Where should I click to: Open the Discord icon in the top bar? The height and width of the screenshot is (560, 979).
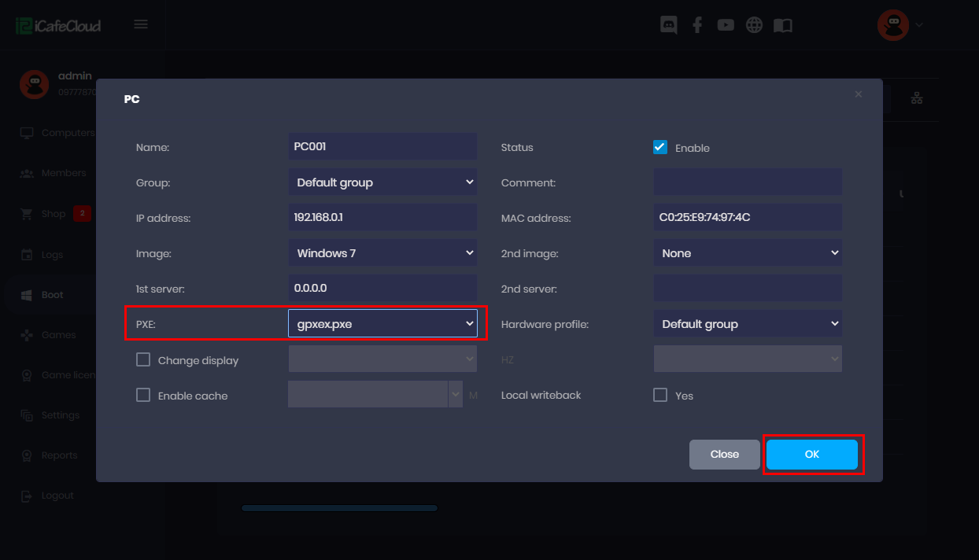(668, 24)
